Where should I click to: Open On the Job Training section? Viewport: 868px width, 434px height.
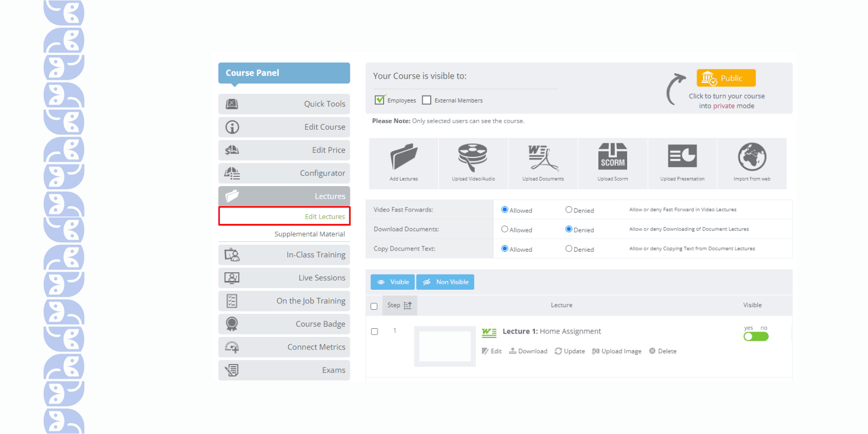(284, 301)
